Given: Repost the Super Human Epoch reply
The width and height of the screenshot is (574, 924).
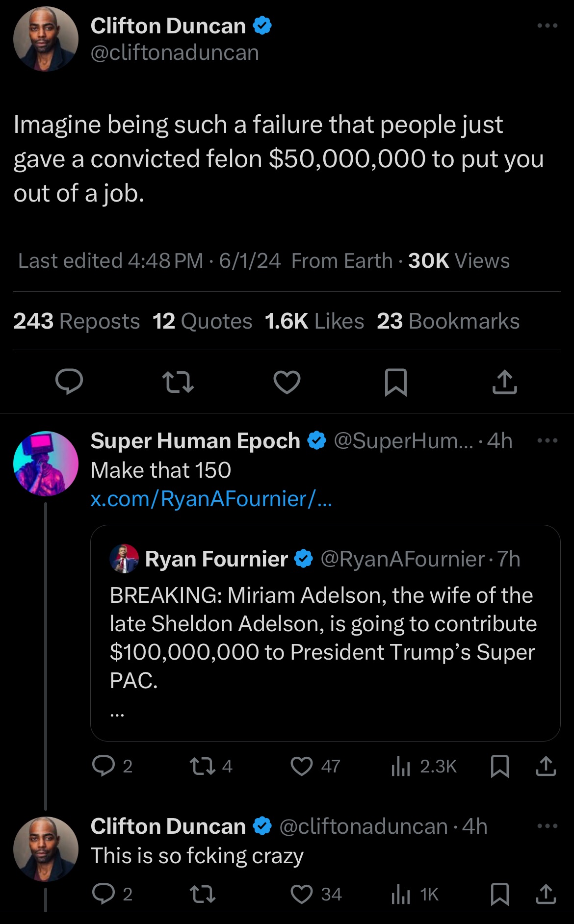Looking at the screenshot, I should (x=203, y=766).
